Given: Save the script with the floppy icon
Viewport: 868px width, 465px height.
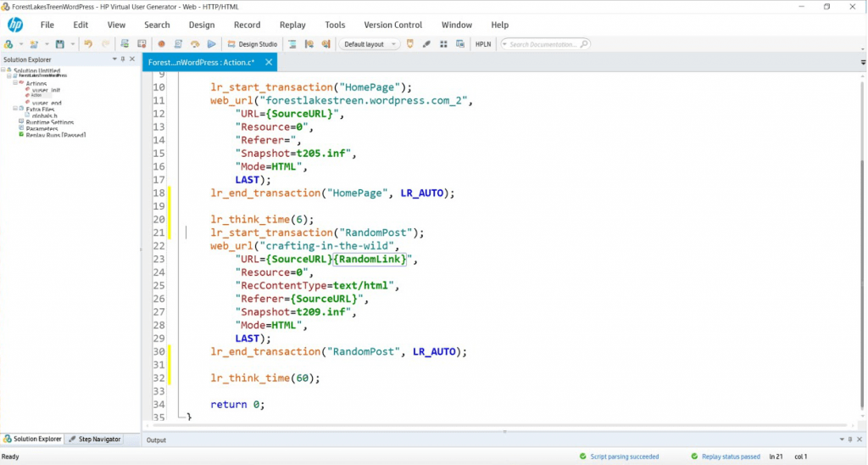Looking at the screenshot, I should [x=60, y=44].
